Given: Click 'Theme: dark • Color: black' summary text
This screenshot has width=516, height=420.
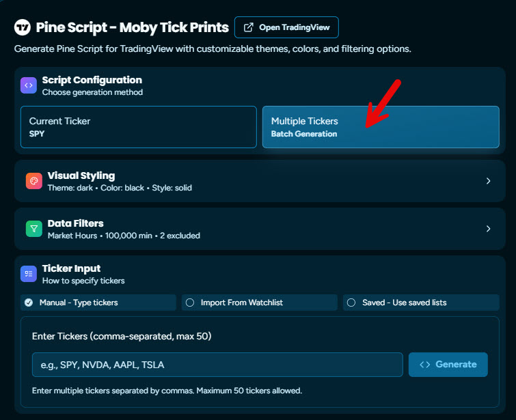Looking at the screenshot, I should pyautogui.click(x=96, y=188).
